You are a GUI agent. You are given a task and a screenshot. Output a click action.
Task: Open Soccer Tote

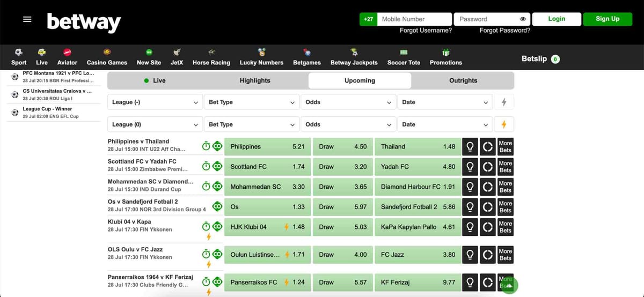tap(404, 57)
